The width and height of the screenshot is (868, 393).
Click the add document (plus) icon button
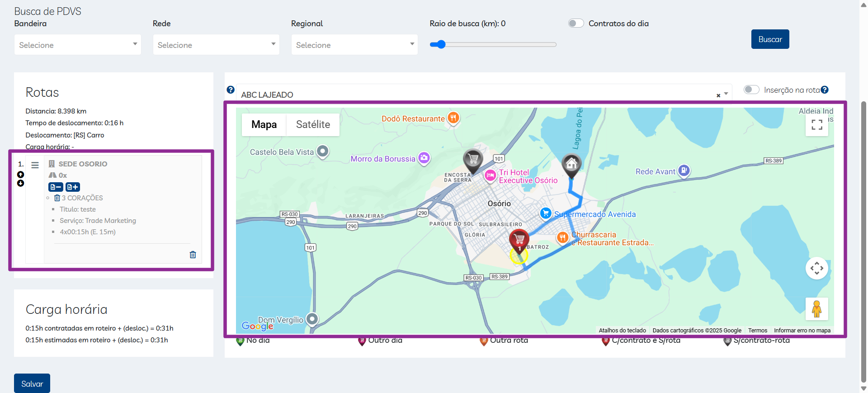[x=73, y=187]
